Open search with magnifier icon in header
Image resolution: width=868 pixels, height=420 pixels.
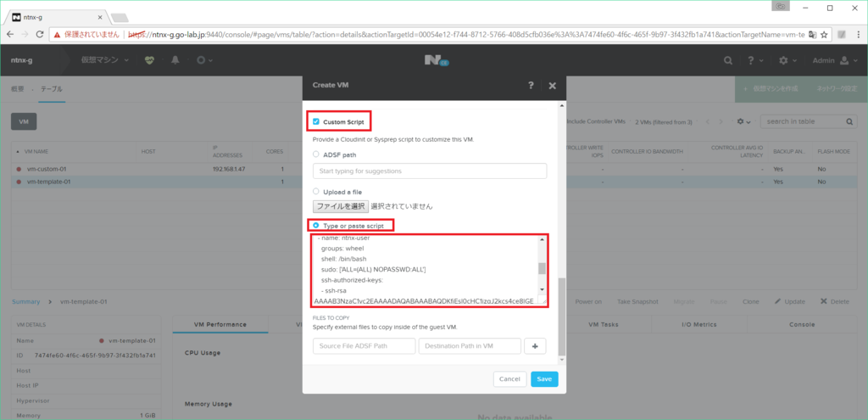tap(728, 60)
